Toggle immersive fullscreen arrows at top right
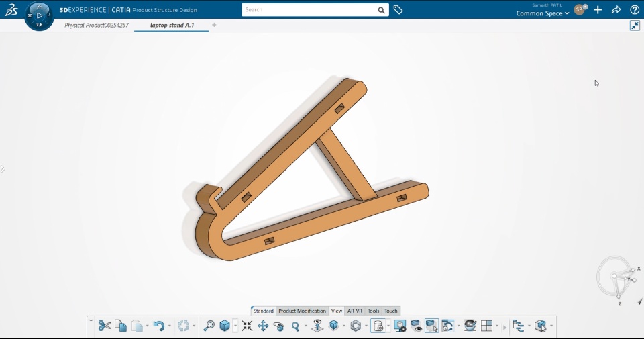Screen dimensions: 644x339 point(635,26)
